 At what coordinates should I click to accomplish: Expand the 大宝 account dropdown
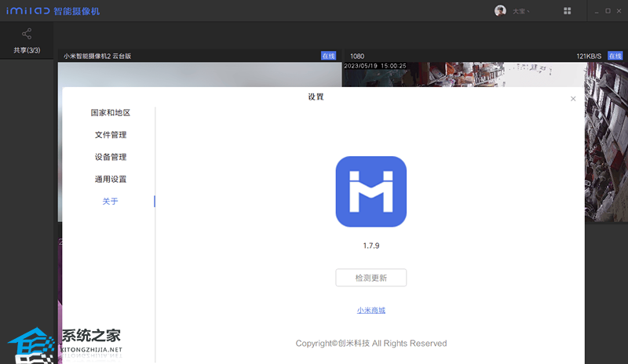pyautogui.click(x=522, y=11)
